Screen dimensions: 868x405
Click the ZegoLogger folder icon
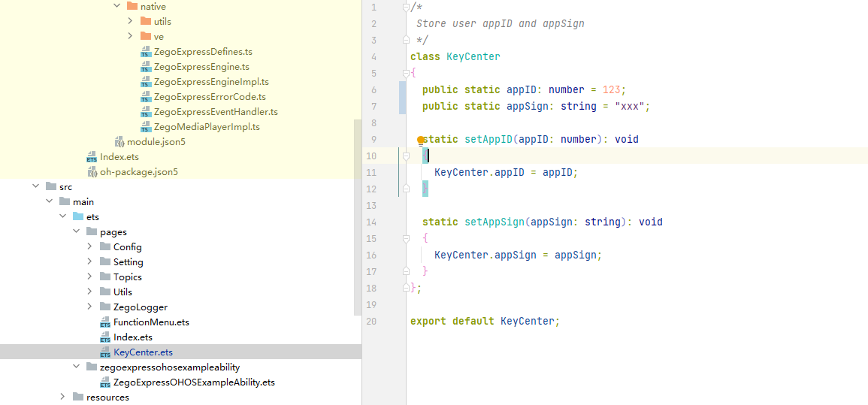pyautogui.click(x=105, y=307)
